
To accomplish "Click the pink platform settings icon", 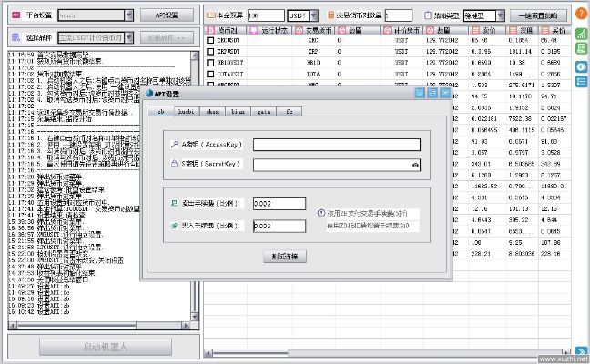I will (16, 15).
